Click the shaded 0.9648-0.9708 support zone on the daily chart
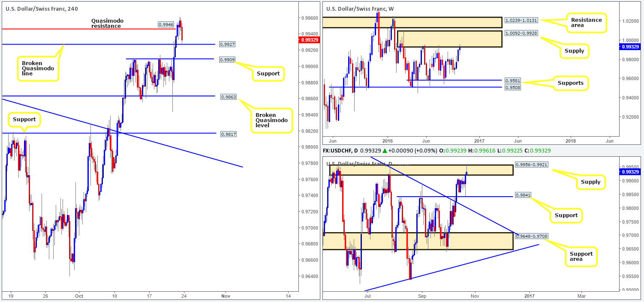 pos(417,241)
